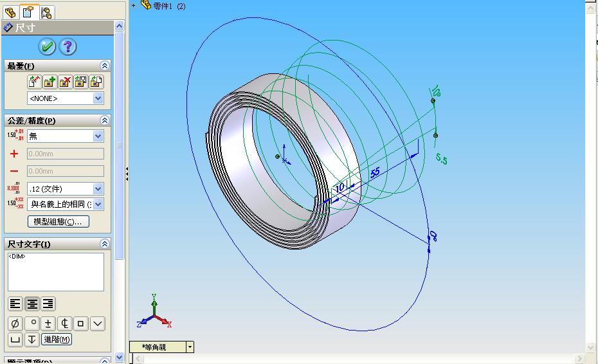Click the XYZ orientation triad
598x364 pixels.
154,311
